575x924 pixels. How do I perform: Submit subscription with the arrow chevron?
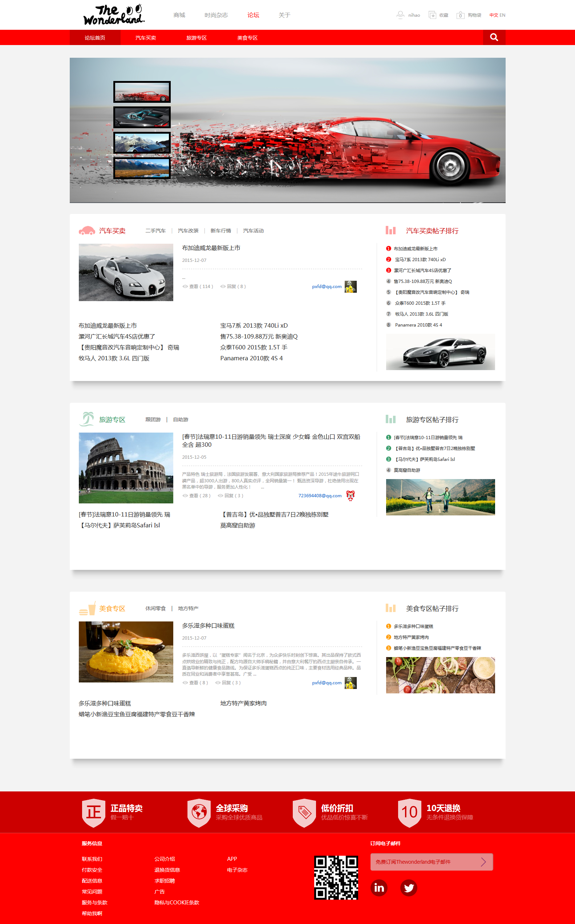pyautogui.click(x=483, y=862)
